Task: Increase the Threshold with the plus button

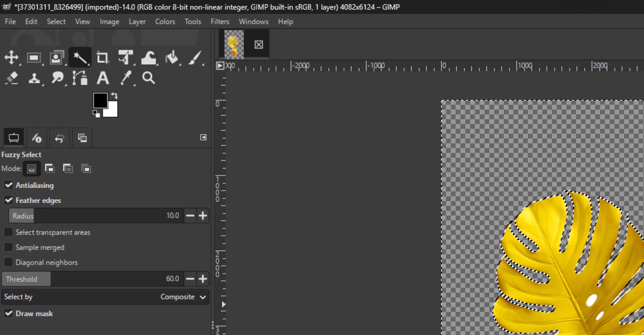Action: click(203, 278)
